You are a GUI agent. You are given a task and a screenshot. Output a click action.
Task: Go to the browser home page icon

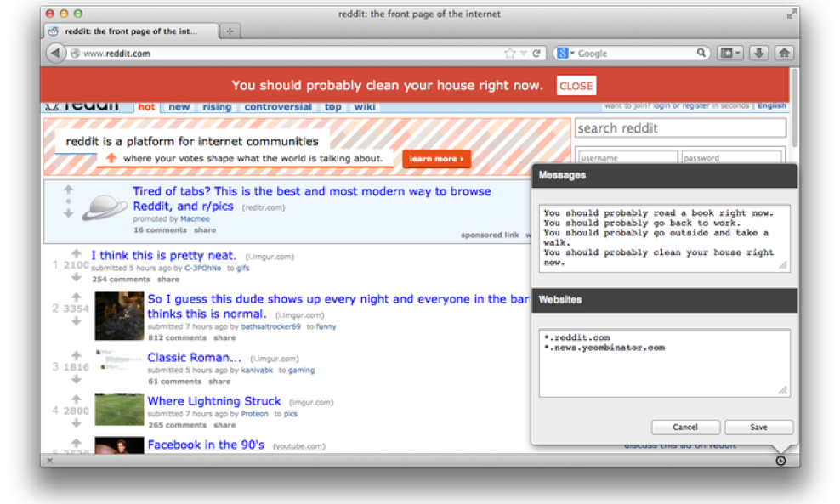[x=784, y=53]
